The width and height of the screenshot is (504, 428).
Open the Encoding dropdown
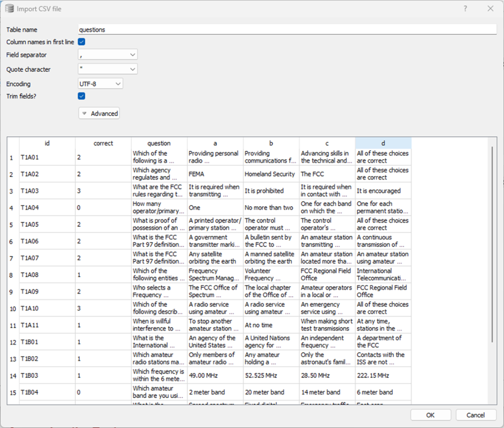point(100,84)
